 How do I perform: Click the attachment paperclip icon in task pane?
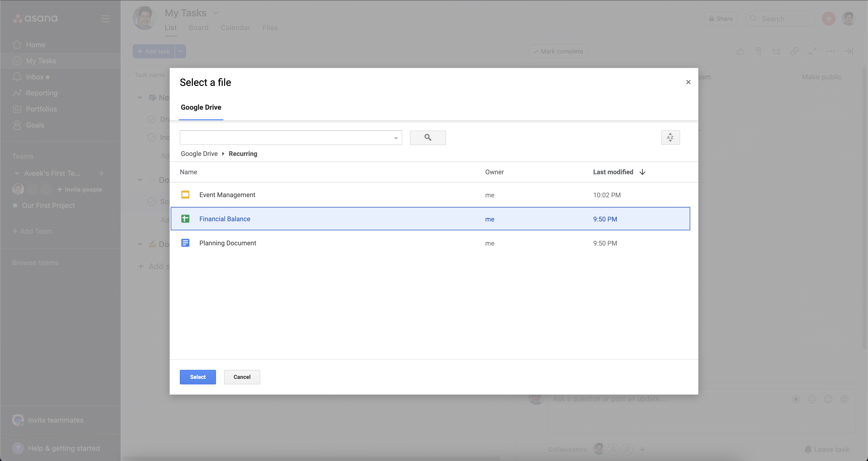click(x=758, y=51)
